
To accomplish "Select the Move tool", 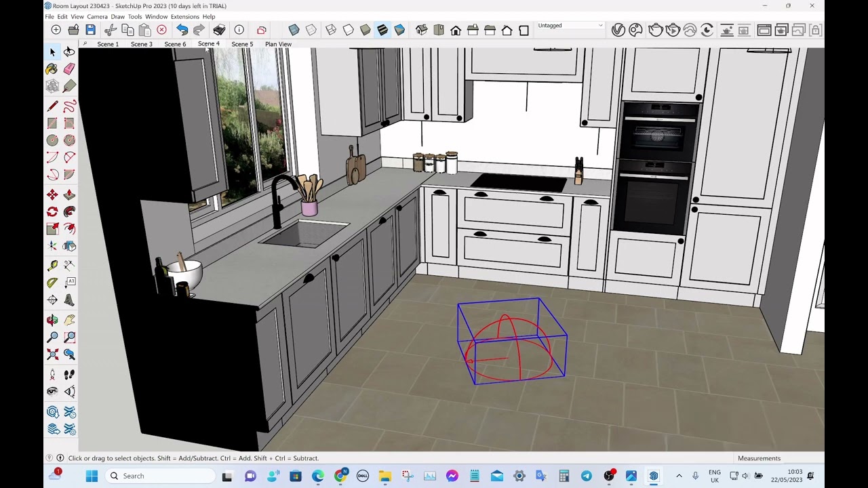I will click(x=52, y=195).
